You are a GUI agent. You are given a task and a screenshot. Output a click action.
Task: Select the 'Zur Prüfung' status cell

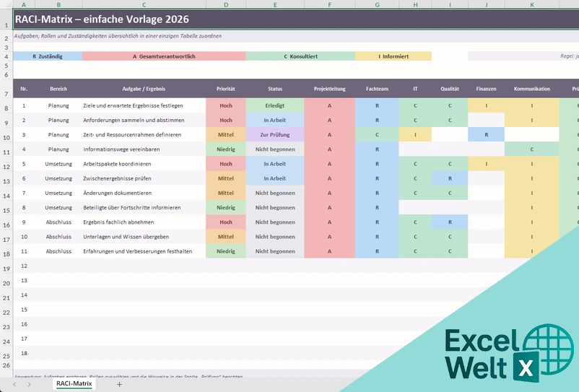pos(275,135)
